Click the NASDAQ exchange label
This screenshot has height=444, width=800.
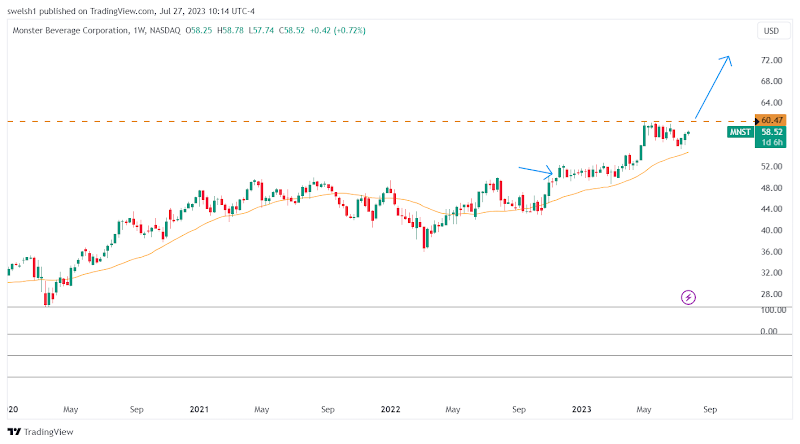click(x=165, y=30)
